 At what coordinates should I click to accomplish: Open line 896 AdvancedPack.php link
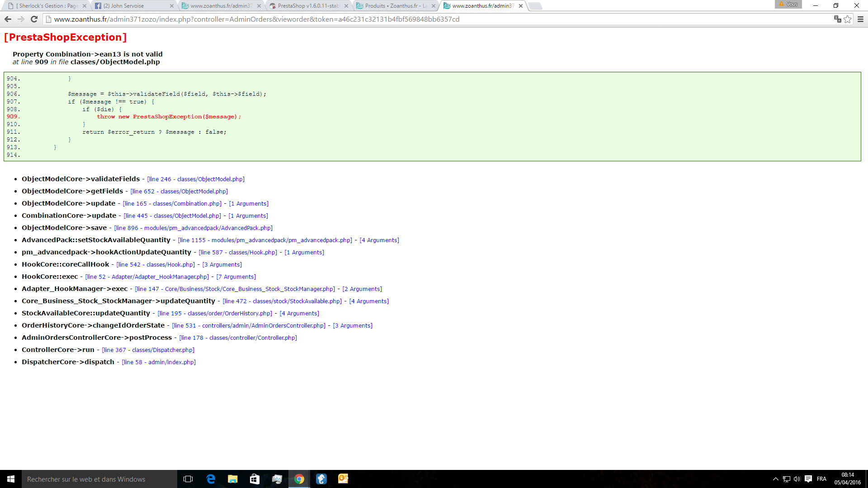click(x=193, y=228)
